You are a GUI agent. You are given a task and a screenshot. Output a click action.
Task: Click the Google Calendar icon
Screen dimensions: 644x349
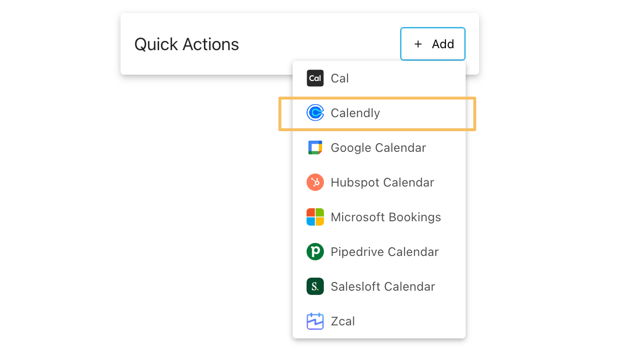[x=315, y=148]
